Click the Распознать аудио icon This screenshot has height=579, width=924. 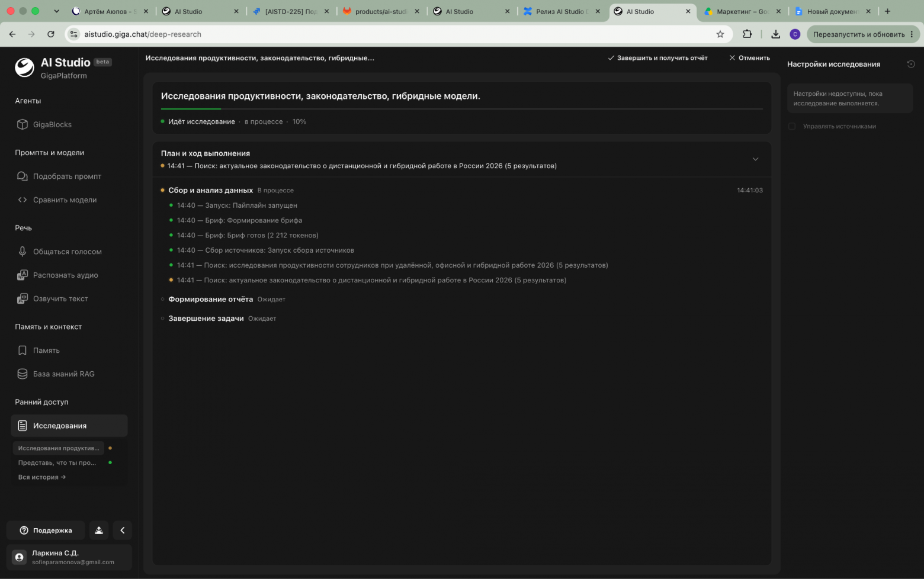pos(23,275)
